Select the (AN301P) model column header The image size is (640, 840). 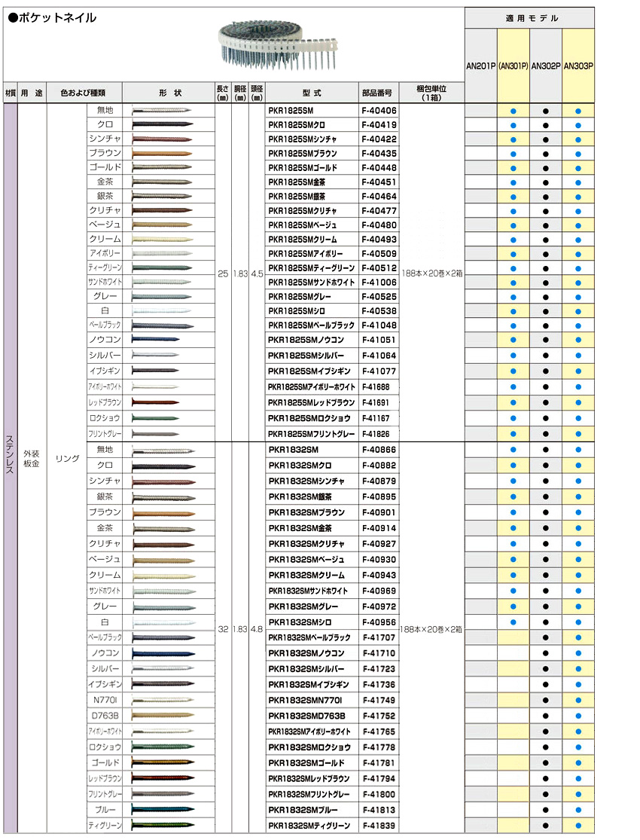513,66
